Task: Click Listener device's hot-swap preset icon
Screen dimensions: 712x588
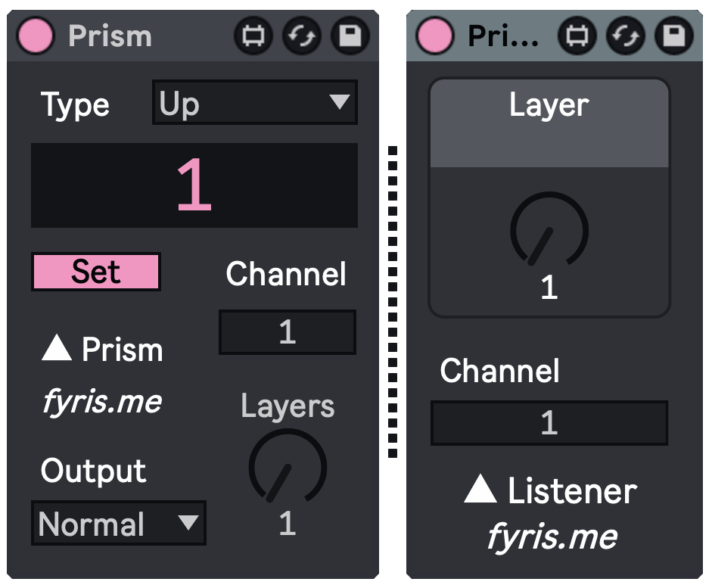Action: (x=626, y=36)
